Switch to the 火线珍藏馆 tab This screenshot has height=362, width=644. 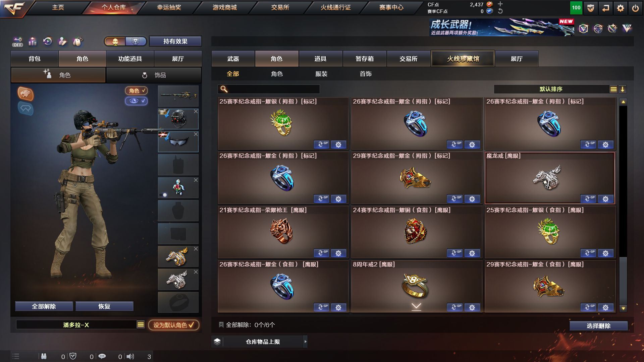pyautogui.click(x=463, y=59)
